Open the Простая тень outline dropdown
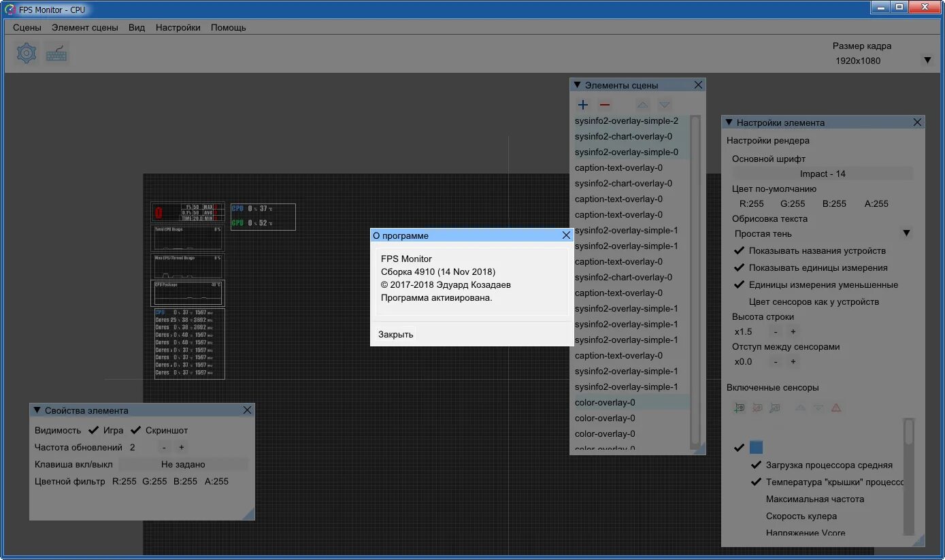 point(906,233)
